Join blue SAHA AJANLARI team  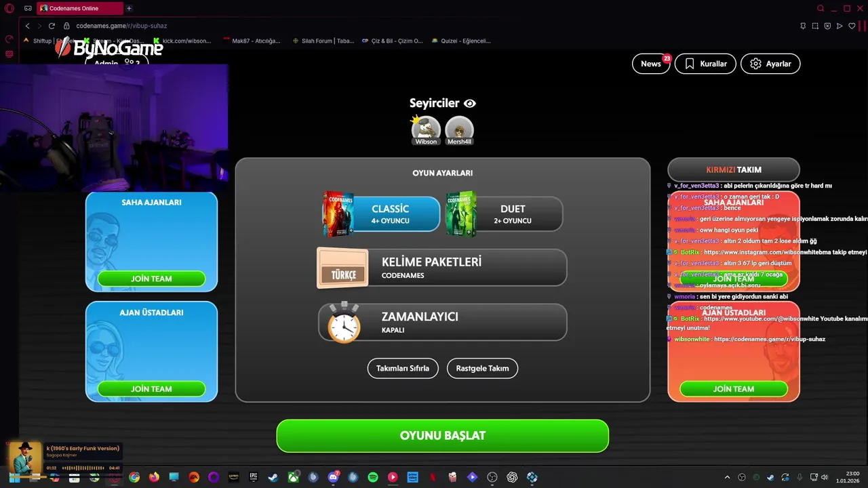coord(151,279)
